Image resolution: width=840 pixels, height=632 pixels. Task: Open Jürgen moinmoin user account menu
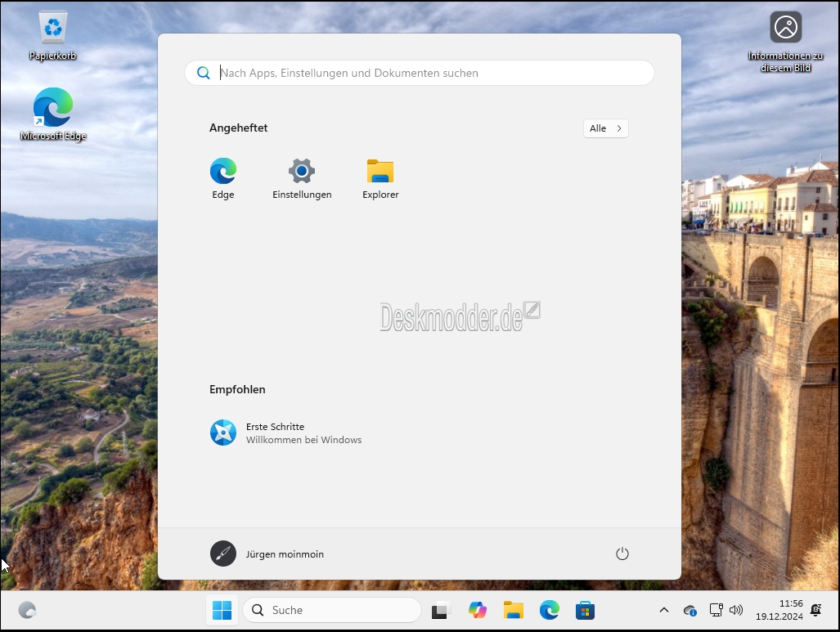tap(267, 554)
